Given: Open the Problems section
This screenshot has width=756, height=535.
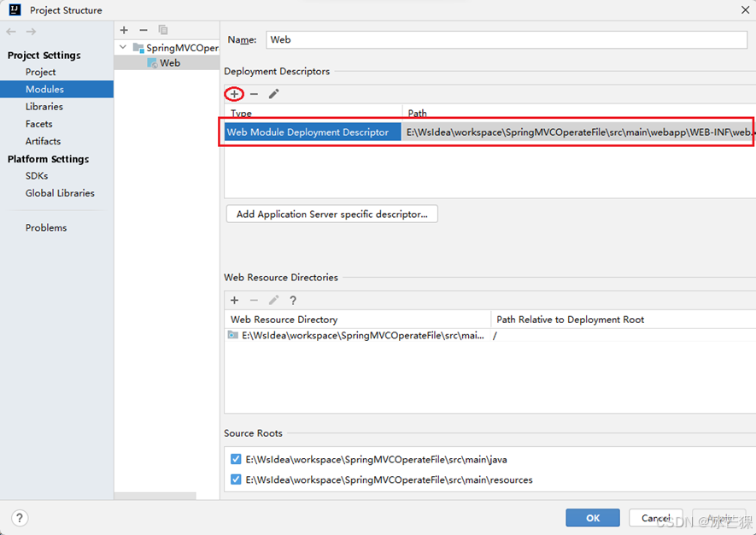Looking at the screenshot, I should click(x=46, y=227).
